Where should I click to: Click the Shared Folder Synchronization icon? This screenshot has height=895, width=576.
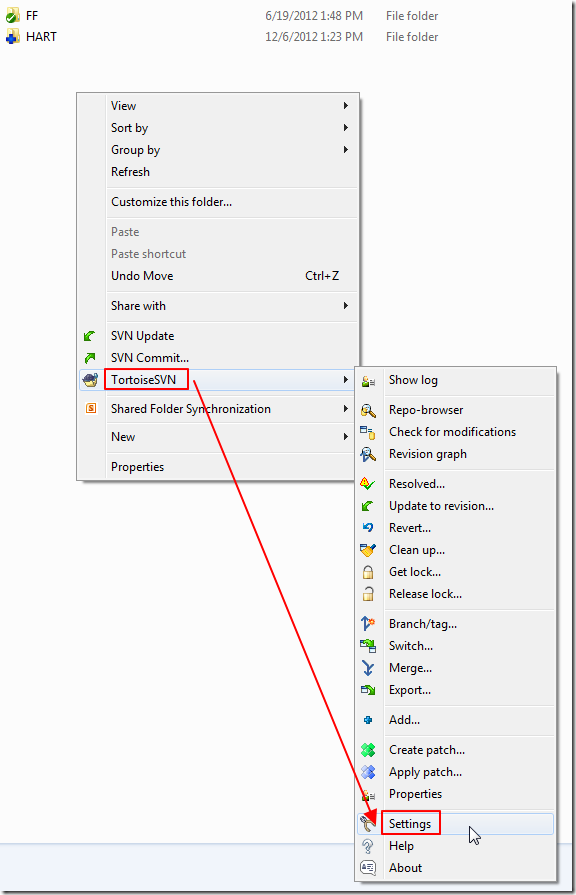point(91,409)
